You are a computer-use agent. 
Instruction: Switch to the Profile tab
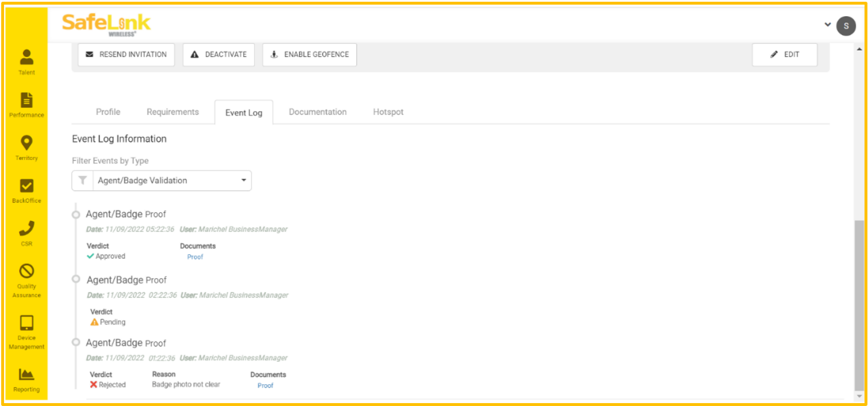tap(108, 112)
